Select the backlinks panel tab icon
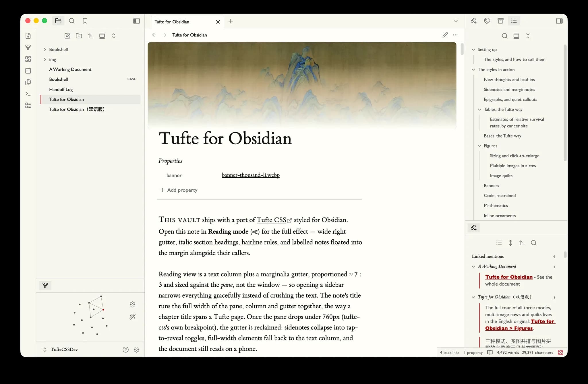 [x=474, y=228]
